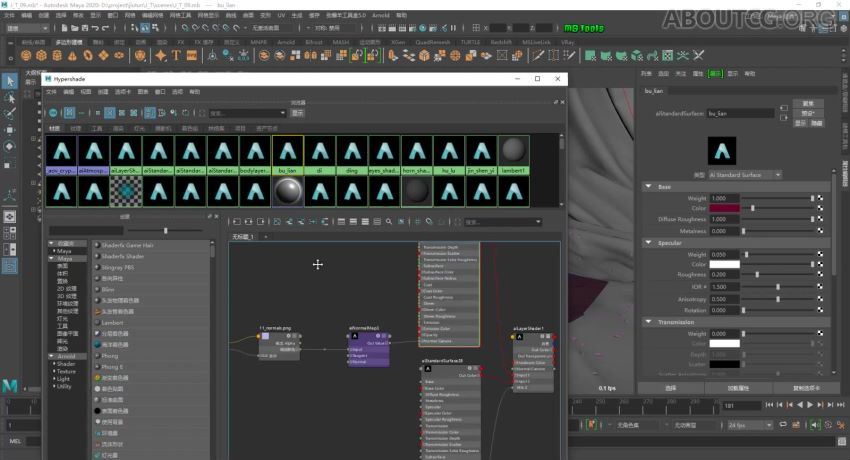850x460 pixels.
Task: Click the Specular Color white swatch
Action: click(x=725, y=264)
